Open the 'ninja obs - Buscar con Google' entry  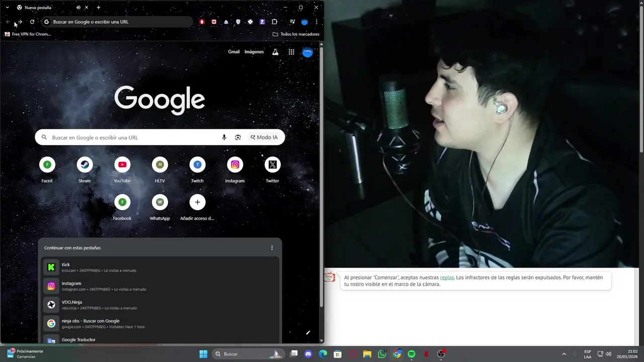point(159,323)
